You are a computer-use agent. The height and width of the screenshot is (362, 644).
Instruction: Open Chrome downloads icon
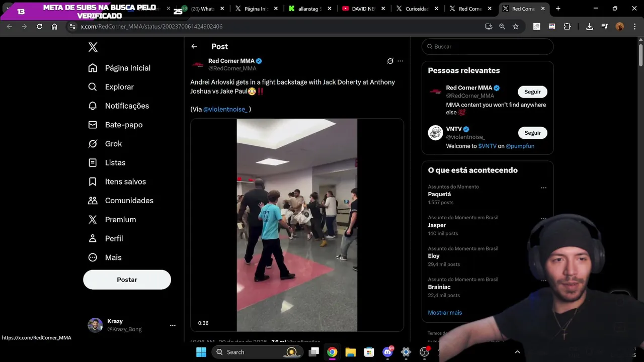(590, 26)
